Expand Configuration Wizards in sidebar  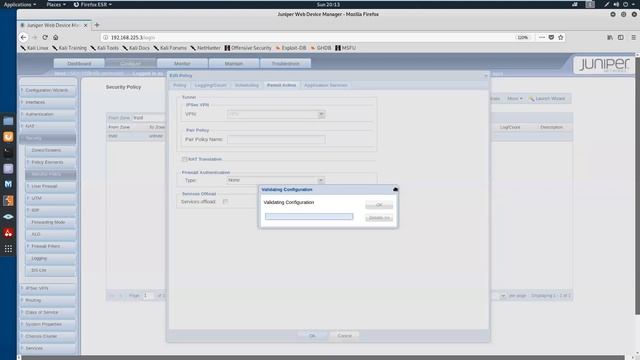click(47, 90)
